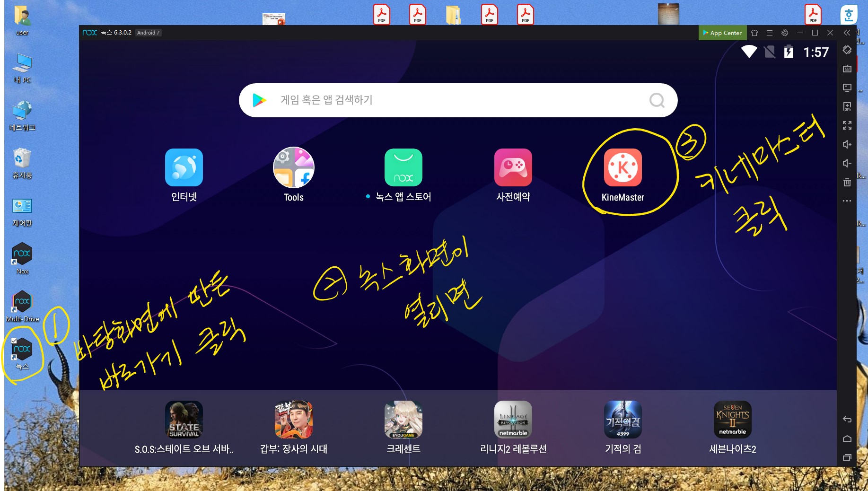Select the 네트워크 desktop icon
868x491 pixels.
click(22, 116)
